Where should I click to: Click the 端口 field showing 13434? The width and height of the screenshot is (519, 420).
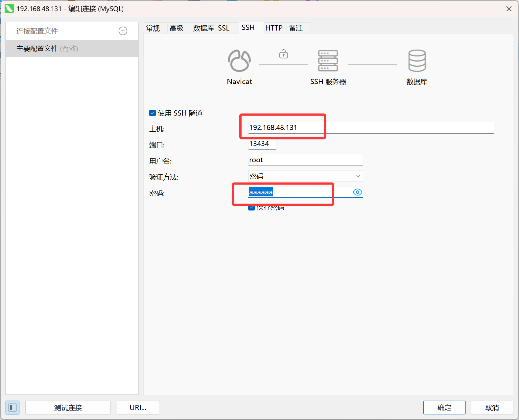(x=262, y=144)
